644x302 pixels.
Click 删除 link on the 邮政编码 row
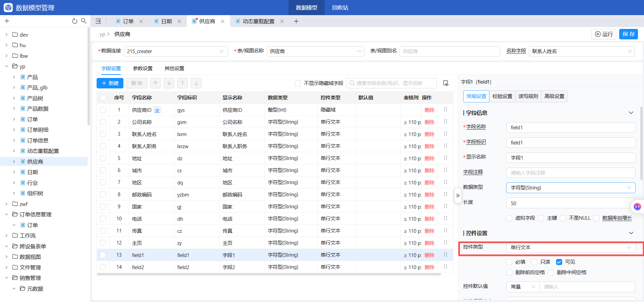pos(429,195)
